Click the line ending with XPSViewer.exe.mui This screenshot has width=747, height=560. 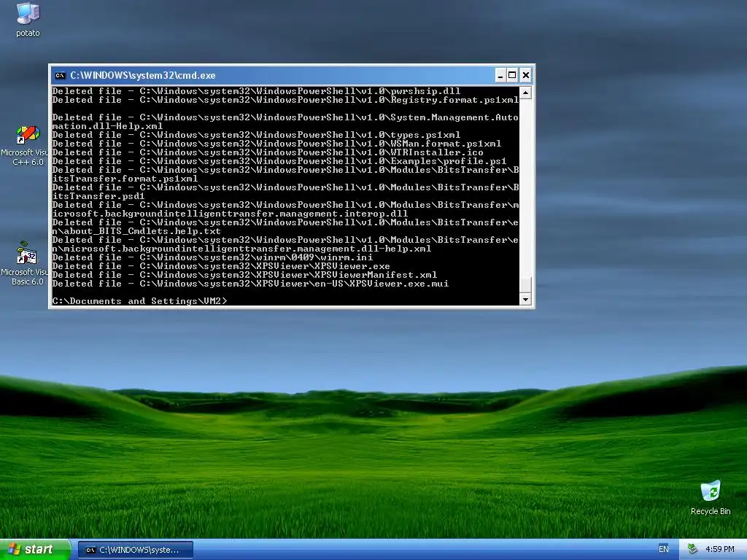251,284
